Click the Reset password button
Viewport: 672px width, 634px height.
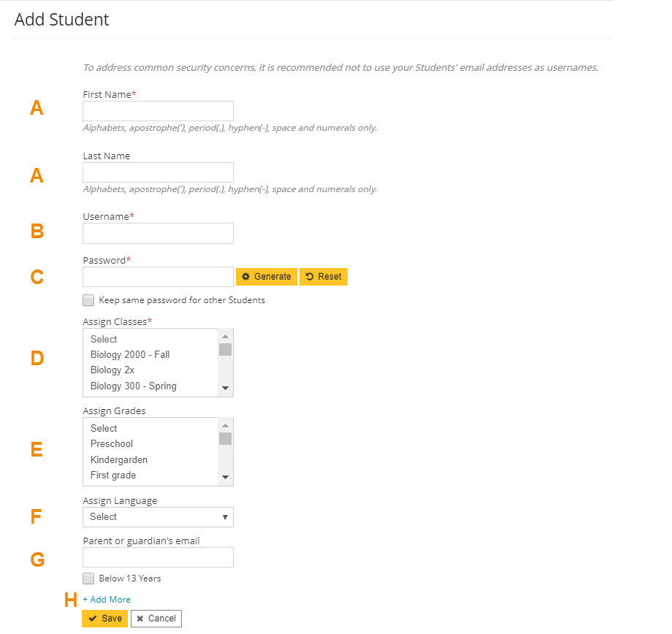pos(323,276)
